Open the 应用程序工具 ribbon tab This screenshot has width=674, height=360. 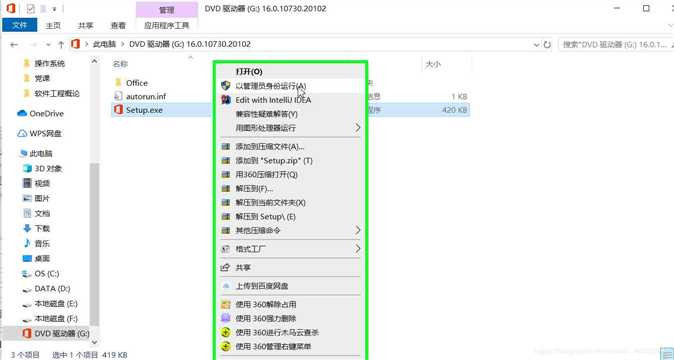(166, 26)
